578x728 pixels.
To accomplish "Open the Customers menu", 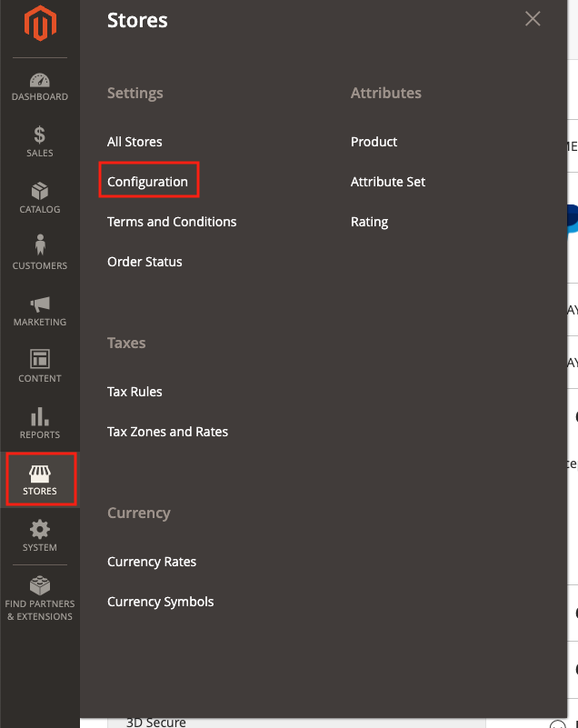I will 40,253.
